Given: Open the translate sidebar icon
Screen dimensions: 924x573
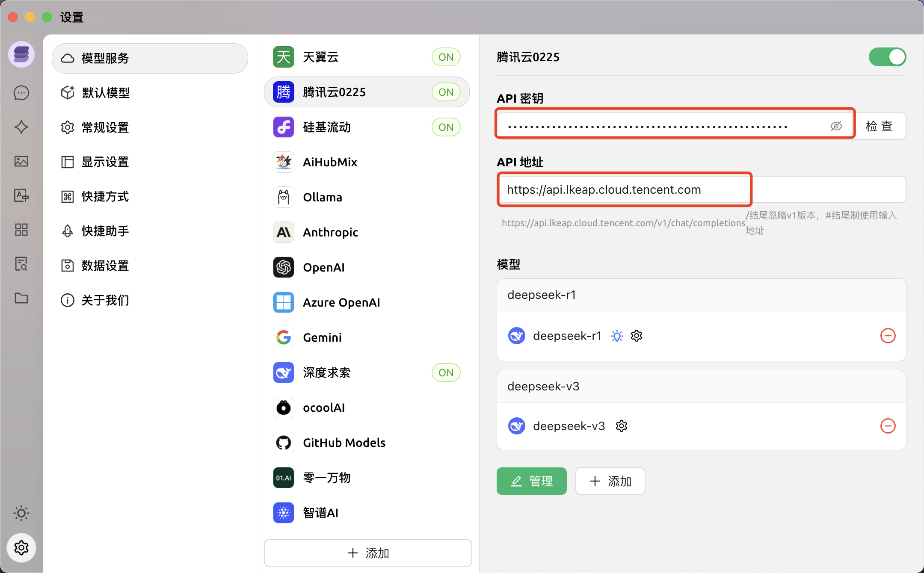Looking at the screenshot, I should pyautogui.click(x=21, y=195).
